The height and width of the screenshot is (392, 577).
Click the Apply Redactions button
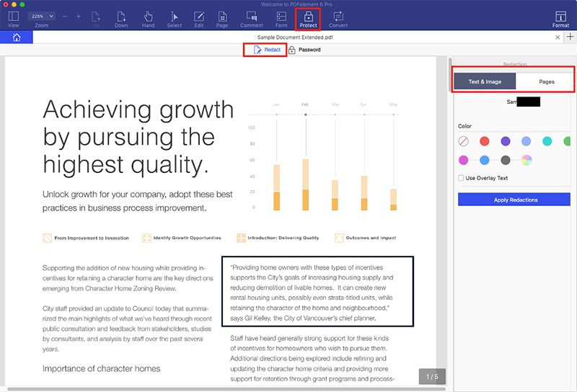click(x=515, y=200)
